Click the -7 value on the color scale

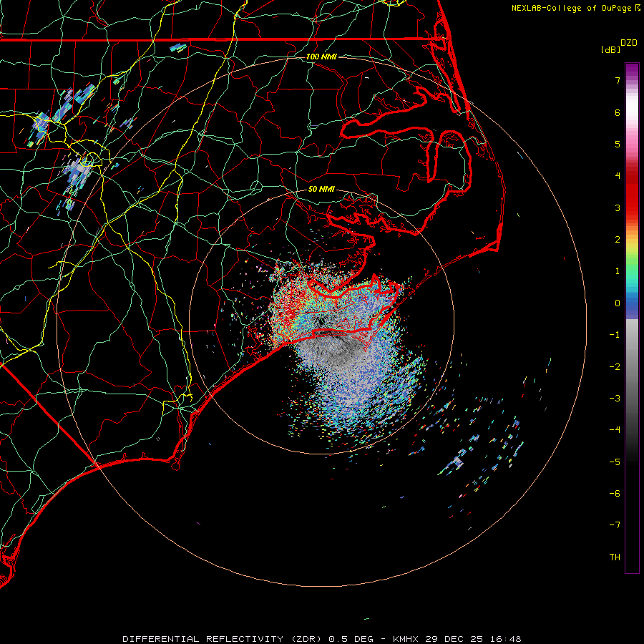pyautogui.click(x=615, y=525)
